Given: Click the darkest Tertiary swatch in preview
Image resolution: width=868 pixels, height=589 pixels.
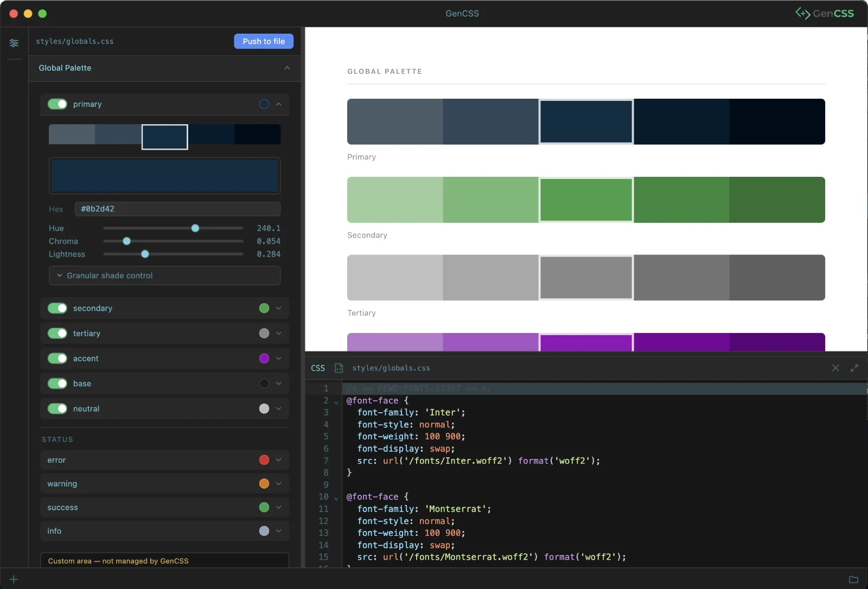Looking at the screenshot, I should pyautogui.click(x=777, y=278).
